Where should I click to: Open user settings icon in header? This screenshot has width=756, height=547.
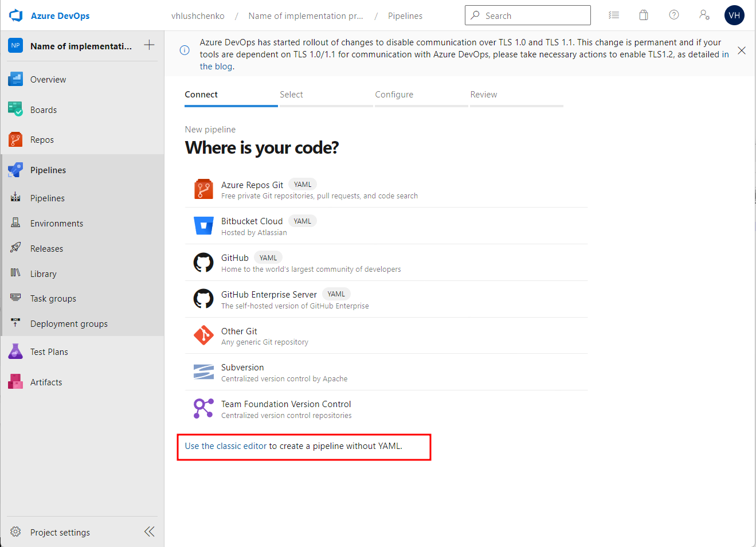tap(704, 15)
